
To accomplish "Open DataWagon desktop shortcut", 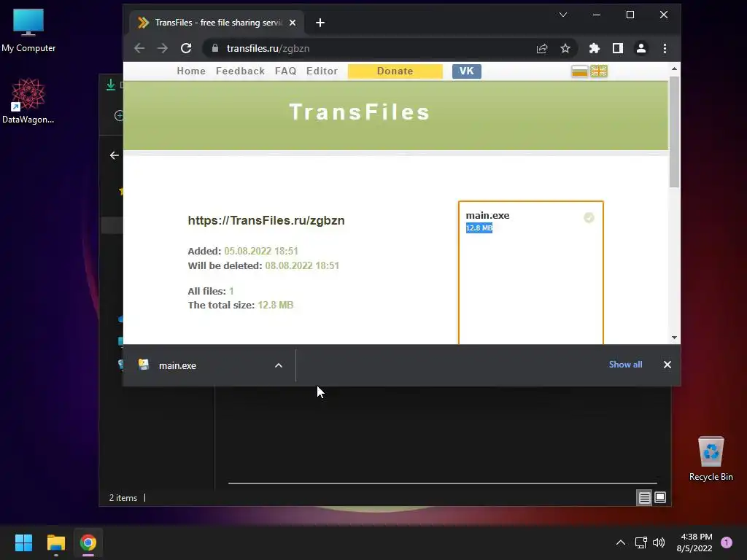I will 28,101.
